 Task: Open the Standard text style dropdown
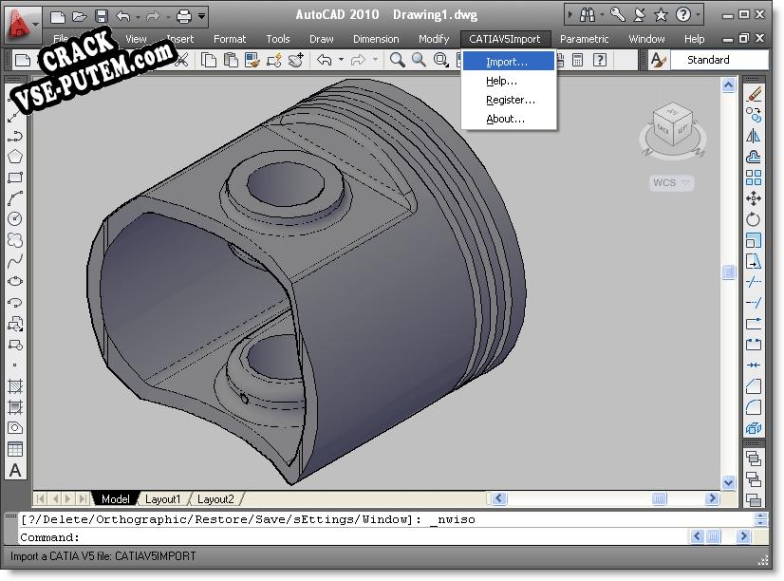718,60
